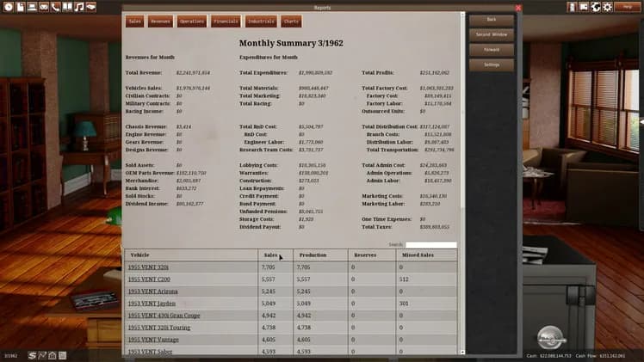Open the 1955 VENT 320i vehicle link

tap(148, 267)
